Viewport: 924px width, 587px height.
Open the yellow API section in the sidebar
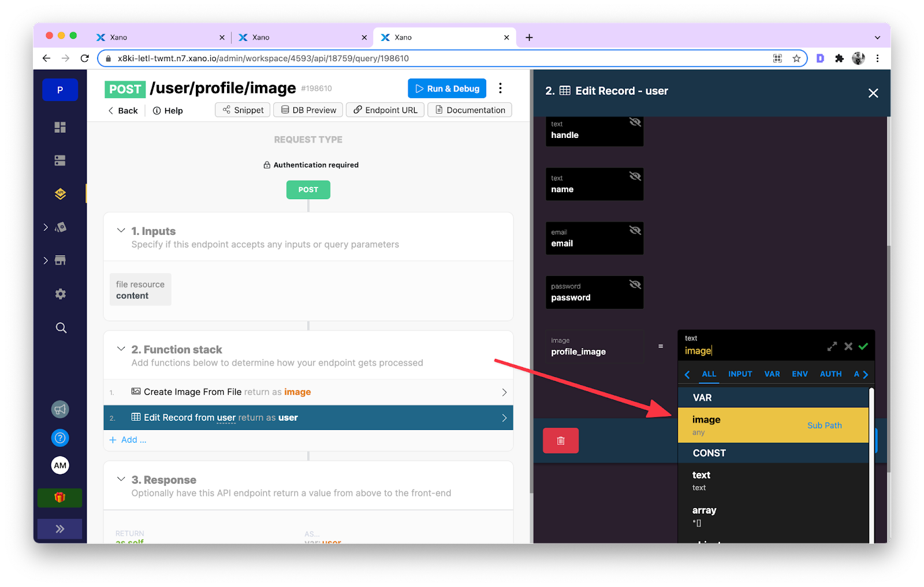coord(59,194)
